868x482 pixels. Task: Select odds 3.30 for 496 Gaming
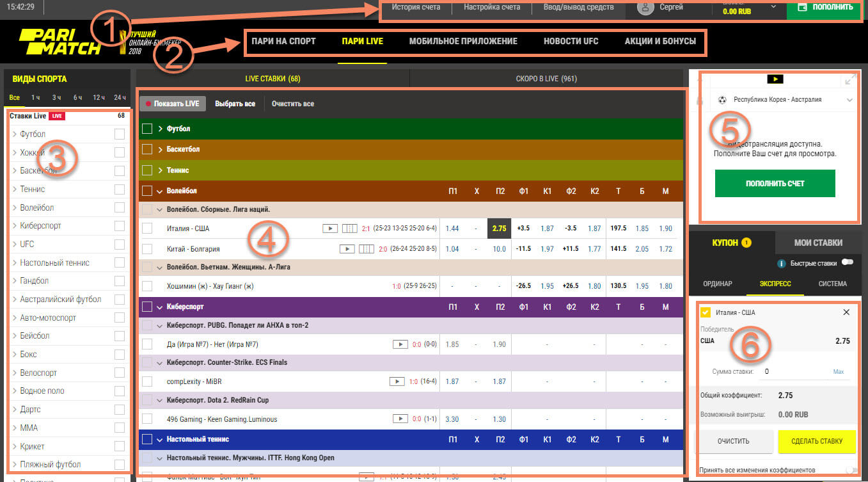click(x=452, y=419)
